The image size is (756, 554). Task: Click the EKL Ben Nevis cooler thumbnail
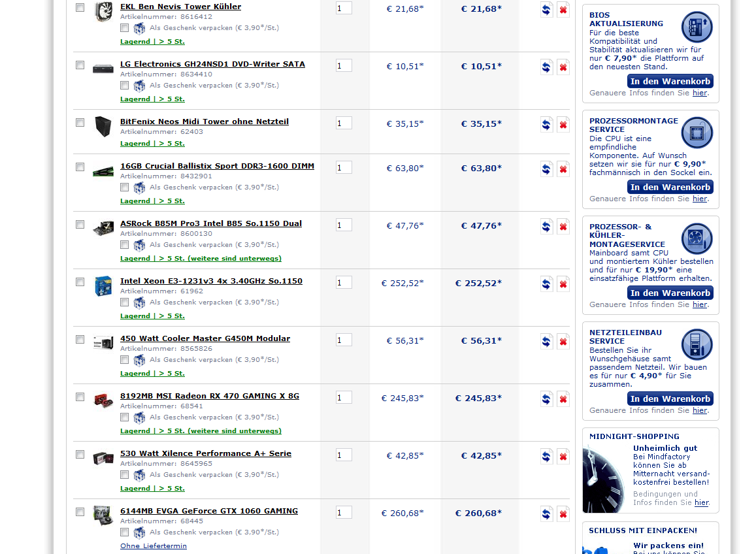(103, 12)
